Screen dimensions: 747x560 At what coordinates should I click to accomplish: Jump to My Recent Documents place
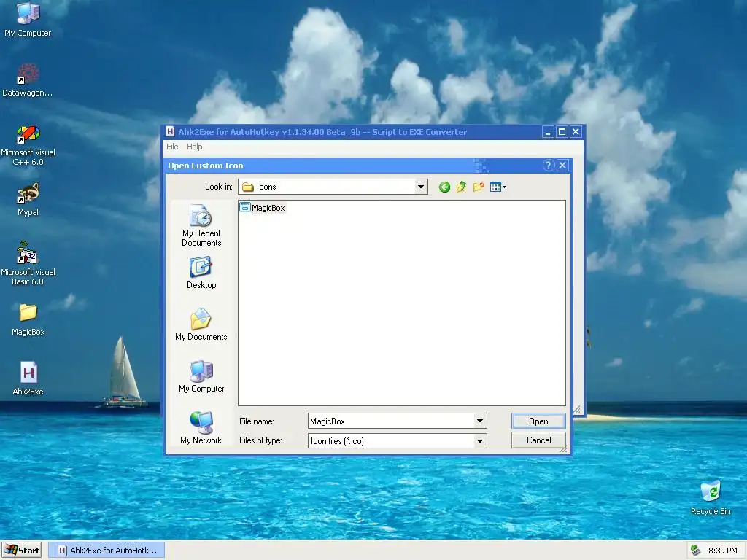(x=201, y=225)
